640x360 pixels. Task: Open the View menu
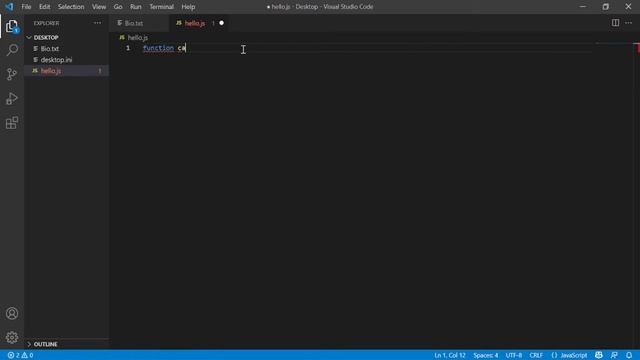click(99, 7)
